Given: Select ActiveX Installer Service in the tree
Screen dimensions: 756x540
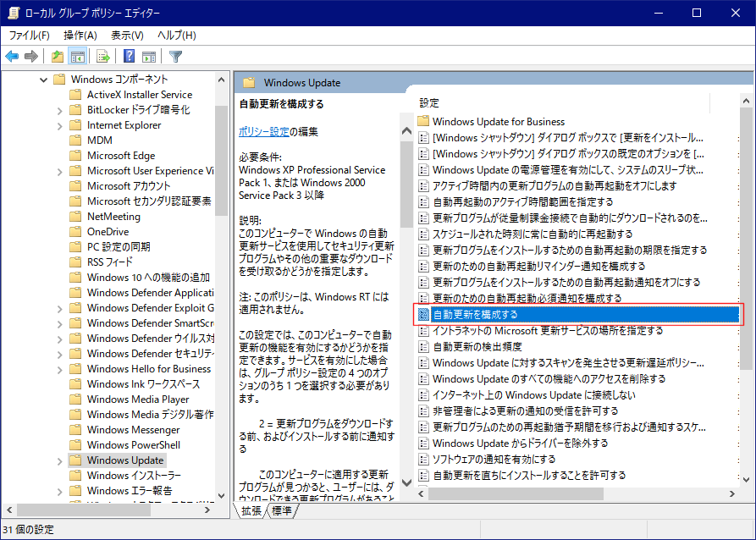Looking at the screenshot, I should 140,95.
